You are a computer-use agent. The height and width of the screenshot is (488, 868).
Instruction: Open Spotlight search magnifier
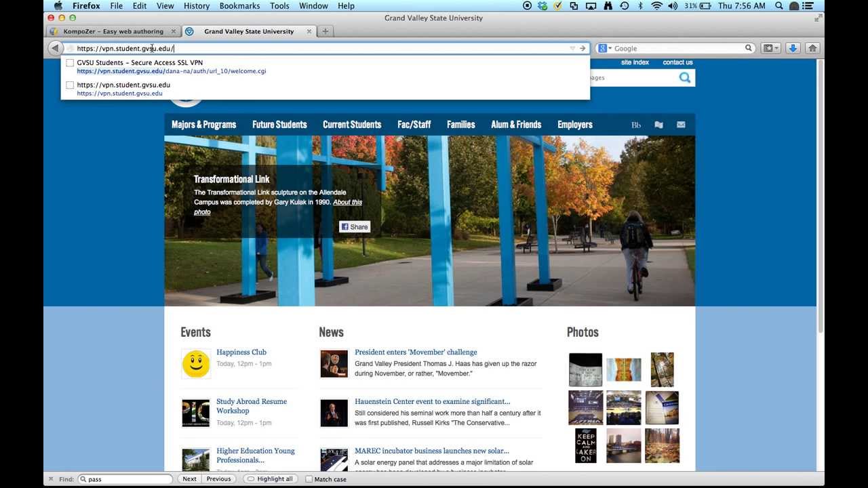point(779,5)
